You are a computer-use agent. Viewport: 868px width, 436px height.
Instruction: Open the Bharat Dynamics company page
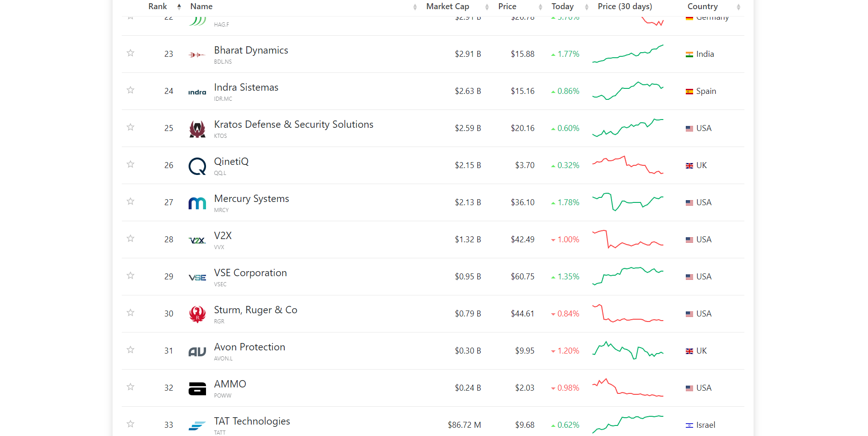[251, 50]
